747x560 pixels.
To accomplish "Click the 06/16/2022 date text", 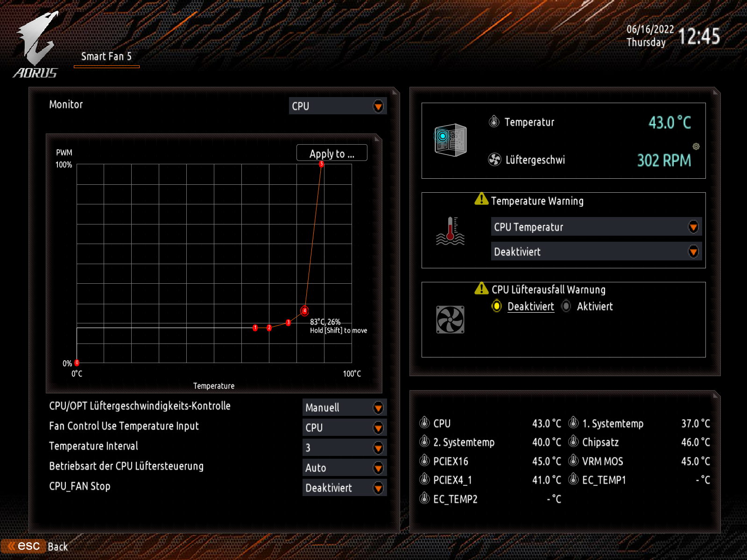I will [650, 29].
